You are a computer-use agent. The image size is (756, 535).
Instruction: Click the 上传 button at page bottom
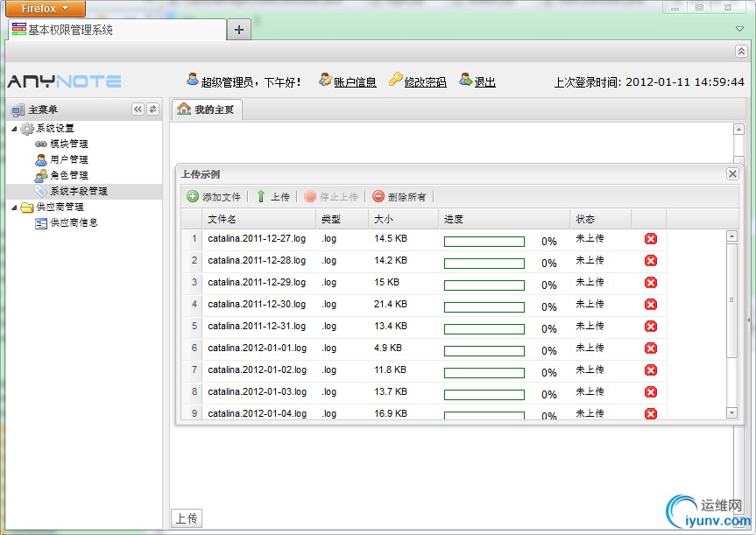pyautogui.click(x=187, y=518)
